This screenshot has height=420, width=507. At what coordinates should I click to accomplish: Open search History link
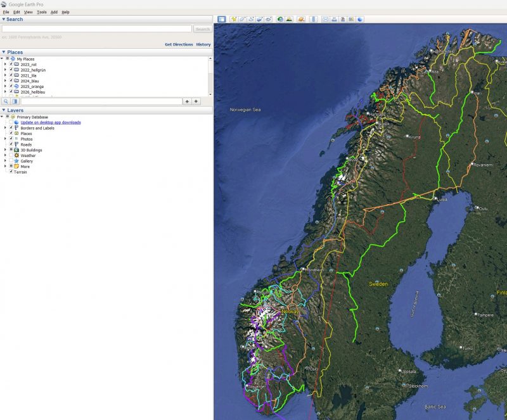point(203,44)
